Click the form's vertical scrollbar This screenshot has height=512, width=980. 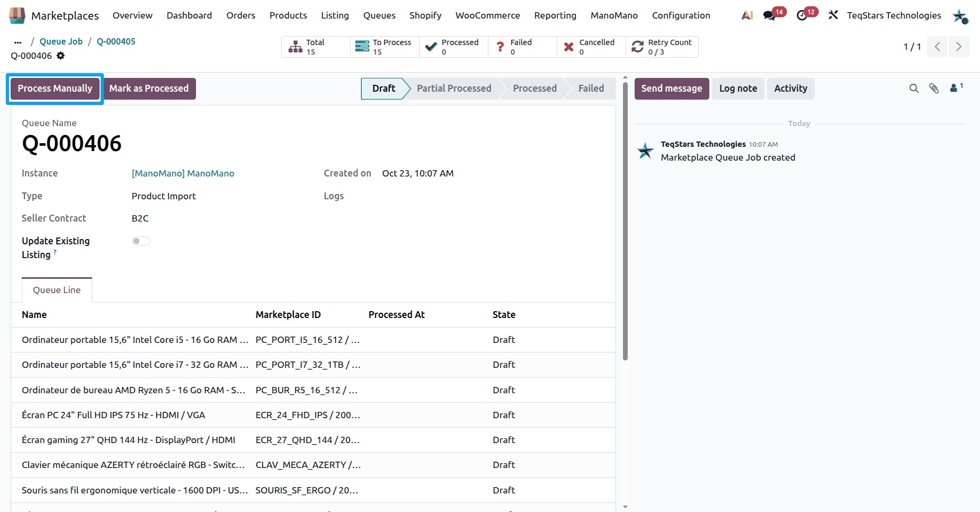[x=625, y=220]
